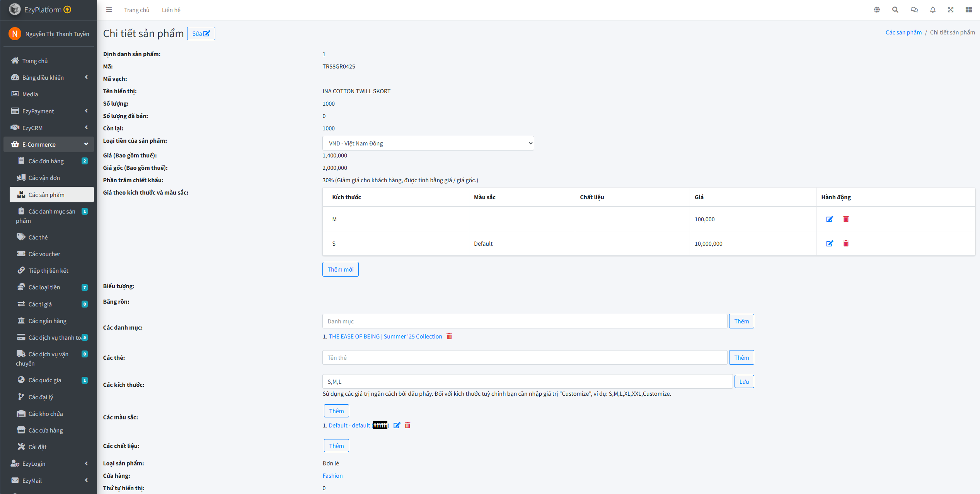Go to Liên hệ top menu

coord(171,10)
